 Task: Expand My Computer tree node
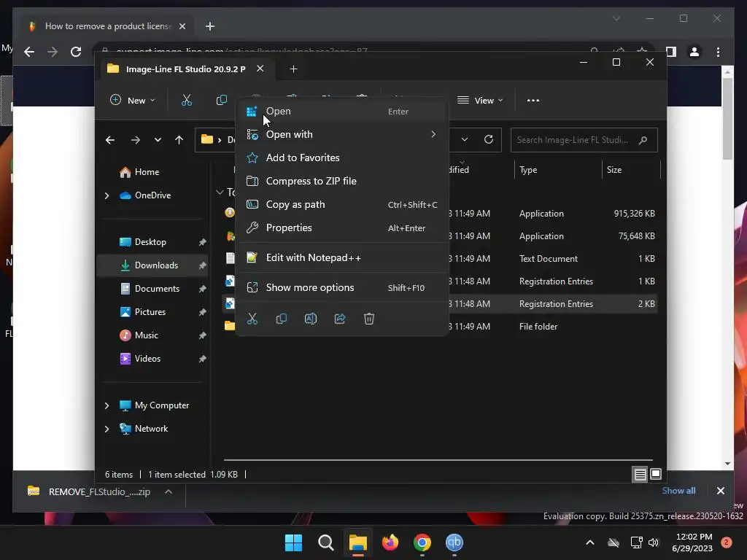pos(107,405)
